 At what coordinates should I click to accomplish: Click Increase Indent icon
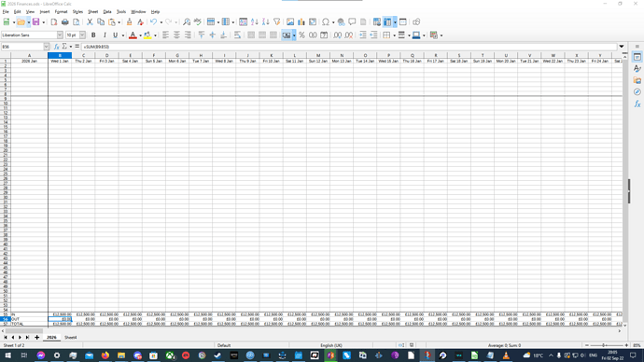click(363, 35)
